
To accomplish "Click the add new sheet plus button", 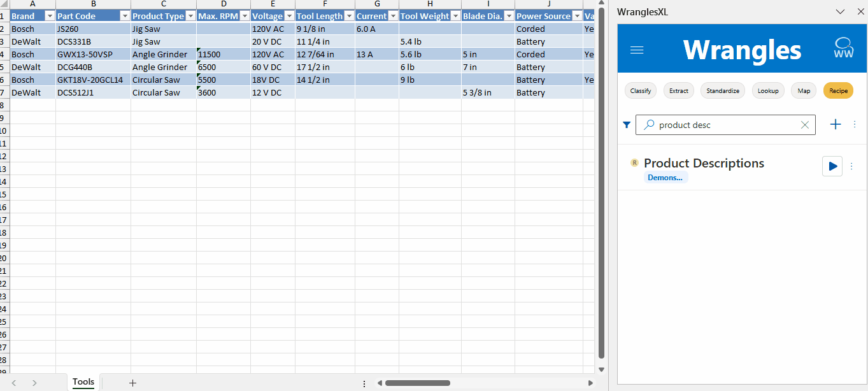I will click(132, 382).
